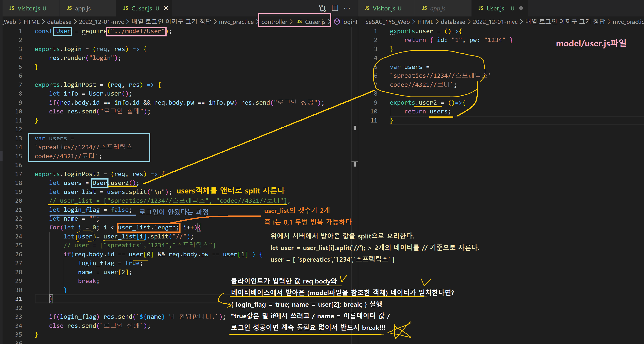The image size is (644, 344).
Task: Open Visitor.js tab in right editor group
Action: [384, 8]
